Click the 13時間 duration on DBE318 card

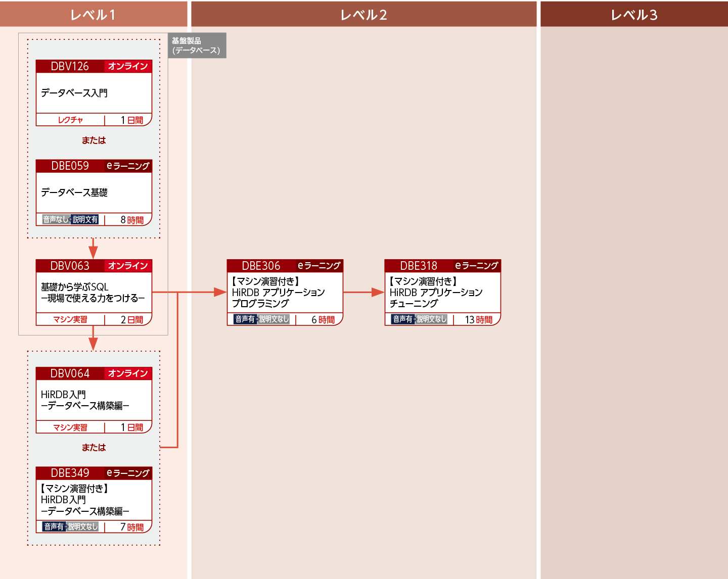[x=479, y=319]
